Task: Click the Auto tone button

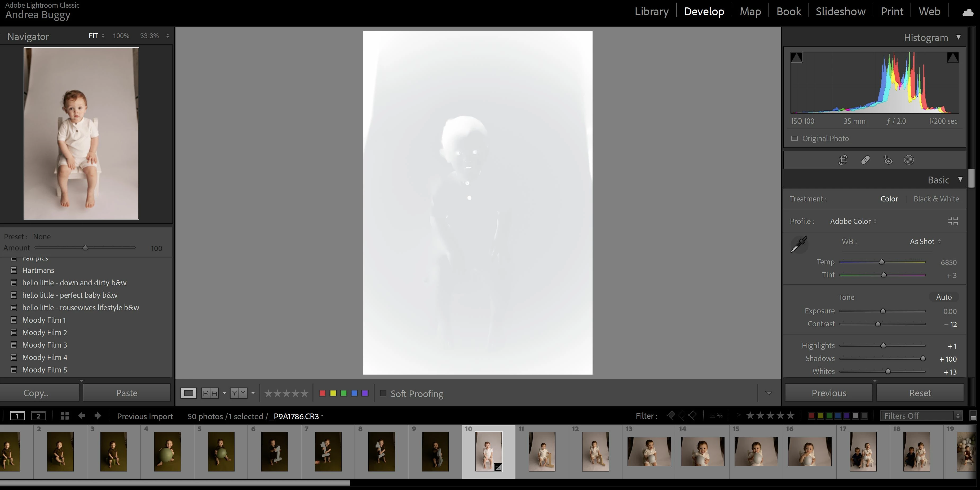Action: point(943,297)
